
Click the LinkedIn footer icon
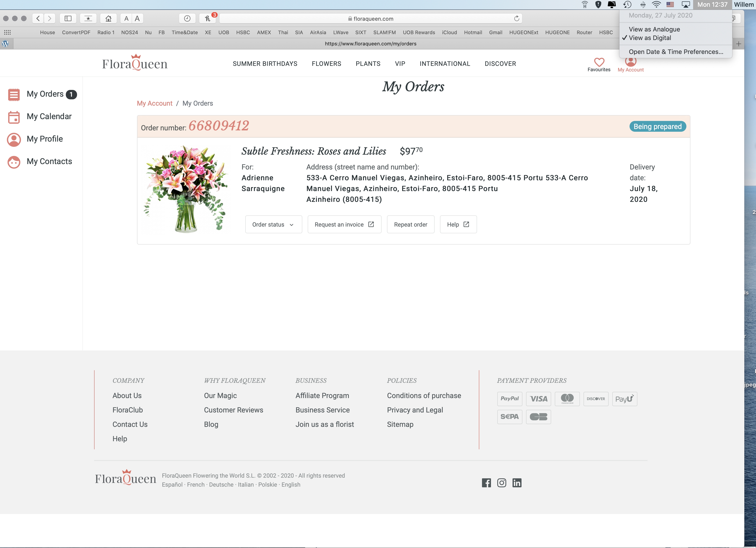[x=517, y=483]
